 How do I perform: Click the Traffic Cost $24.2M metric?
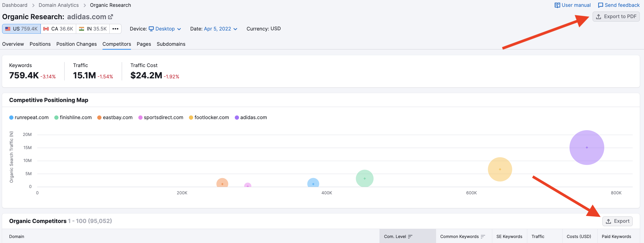[146, 75]
